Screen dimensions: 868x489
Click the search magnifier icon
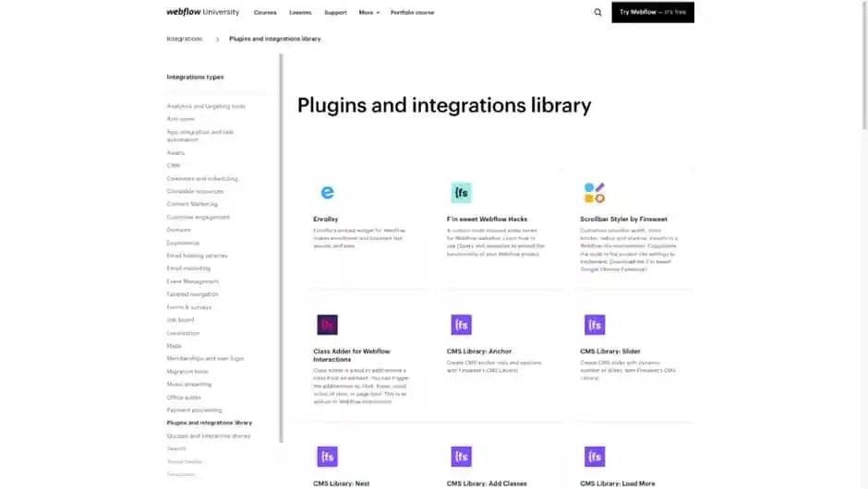(597, 13)
